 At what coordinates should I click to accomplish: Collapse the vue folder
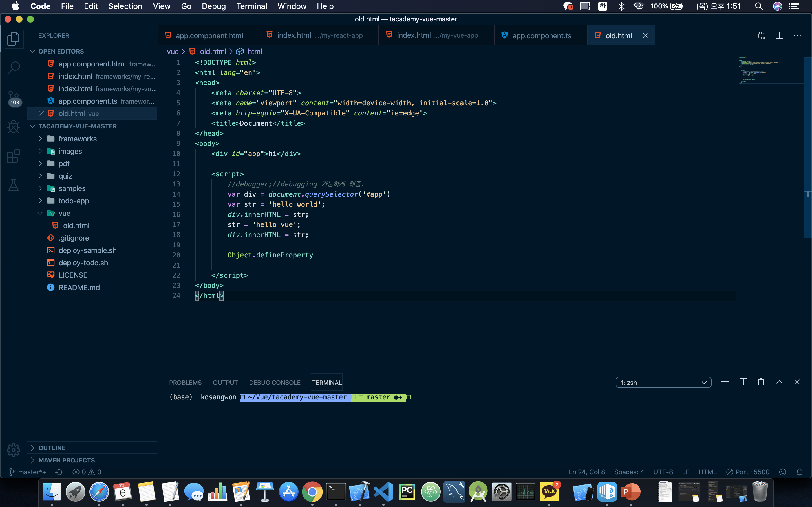tap(64, 213)
